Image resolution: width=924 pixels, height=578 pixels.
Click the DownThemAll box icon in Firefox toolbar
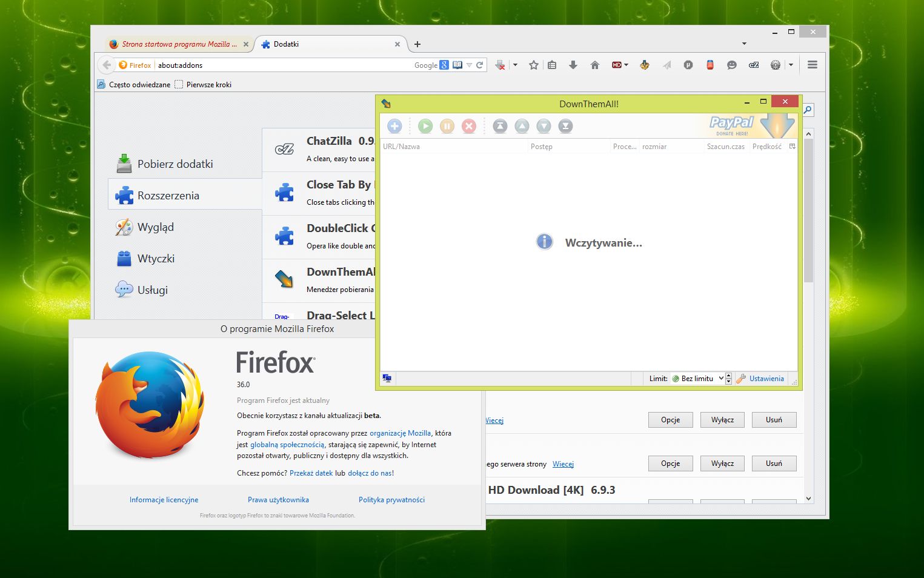[645, 65]
